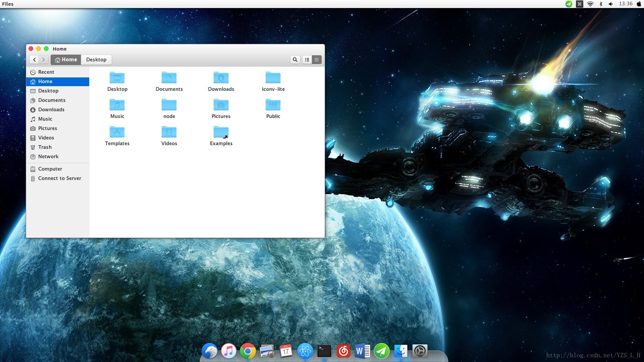Screen dimensions: 644x362
Task: Toggle the Pictures sidebar item
Action: pos(47,128)
